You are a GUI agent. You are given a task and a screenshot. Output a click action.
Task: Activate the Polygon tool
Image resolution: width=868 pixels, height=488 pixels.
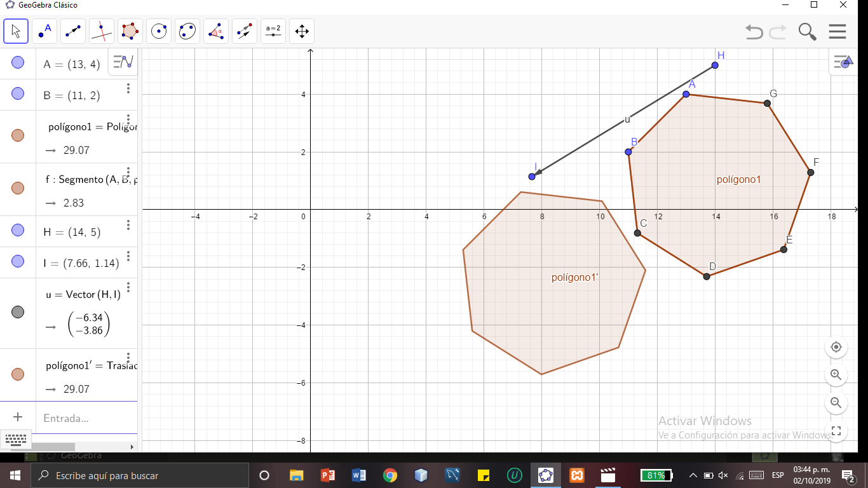(130, 30)
